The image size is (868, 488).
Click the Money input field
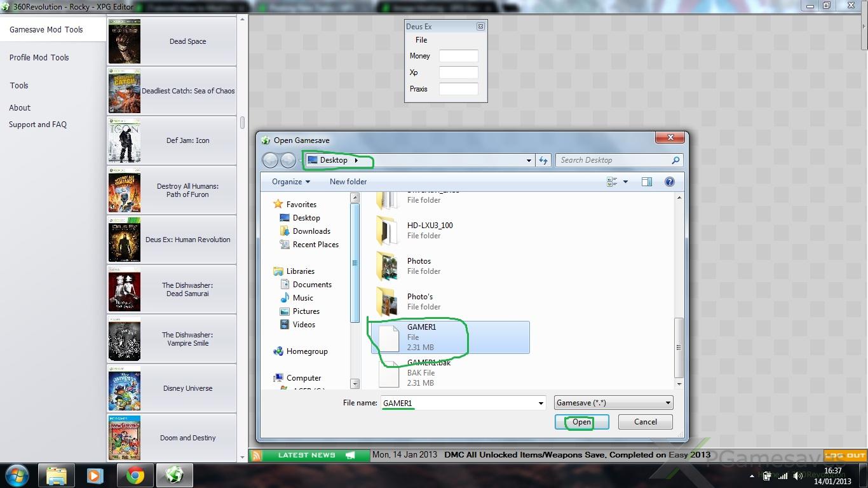point(458,56)
